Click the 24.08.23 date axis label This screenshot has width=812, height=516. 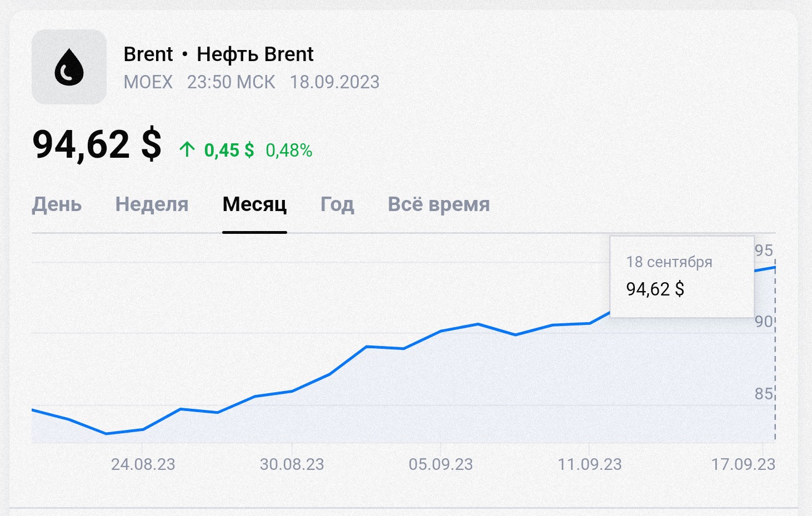pos(143,464)
